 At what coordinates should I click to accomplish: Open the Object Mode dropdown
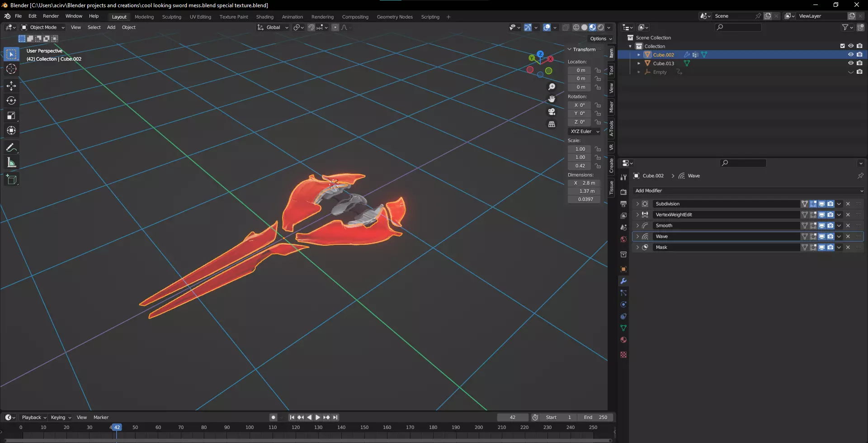(x=43, y=28)
